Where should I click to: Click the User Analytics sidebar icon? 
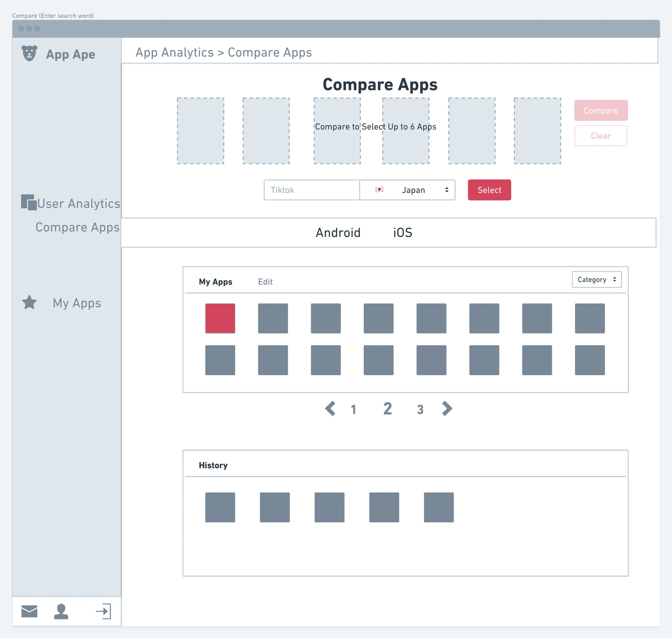(29, 202)
